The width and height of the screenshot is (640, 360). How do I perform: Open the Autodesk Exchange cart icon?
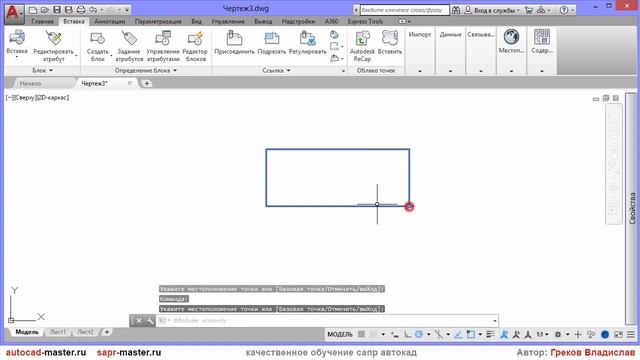[x=529, y=10]
